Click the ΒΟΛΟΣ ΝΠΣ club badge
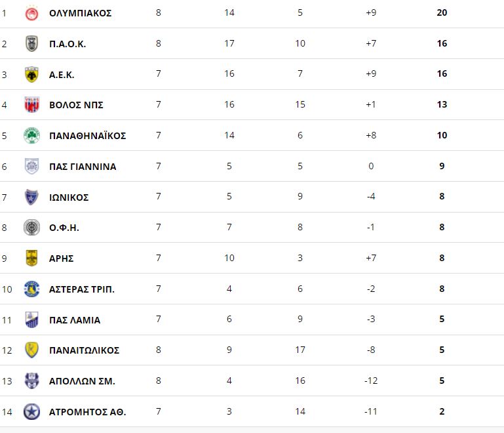The width and height of the screenshot is (504, 433). [x=31, y=105]
